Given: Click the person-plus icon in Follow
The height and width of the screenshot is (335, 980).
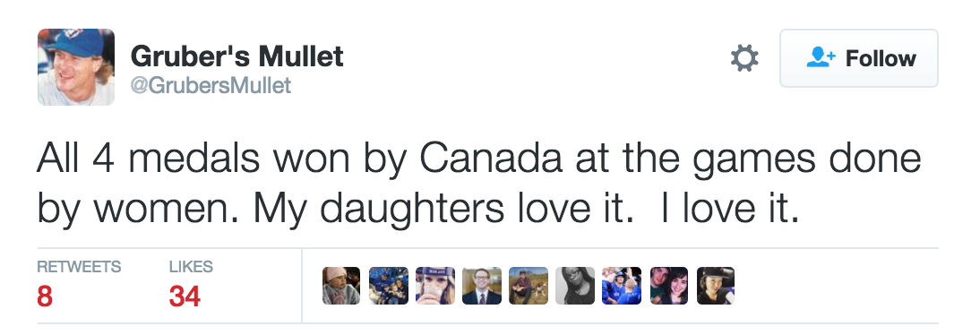Looking at the screenshot, I should pos(821,57).
